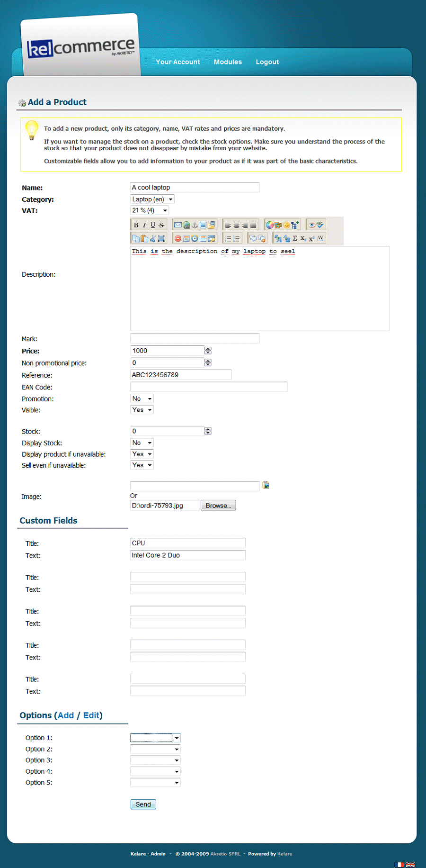Click the anchor icon in editor toolbar
The image size is (426, 868).
[x=195, y=225]
